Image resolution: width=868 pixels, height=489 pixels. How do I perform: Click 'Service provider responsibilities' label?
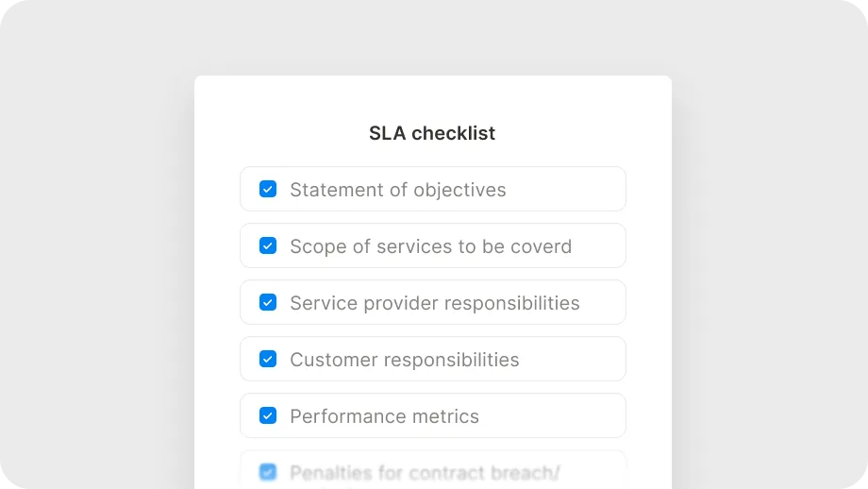coord(434,303)
